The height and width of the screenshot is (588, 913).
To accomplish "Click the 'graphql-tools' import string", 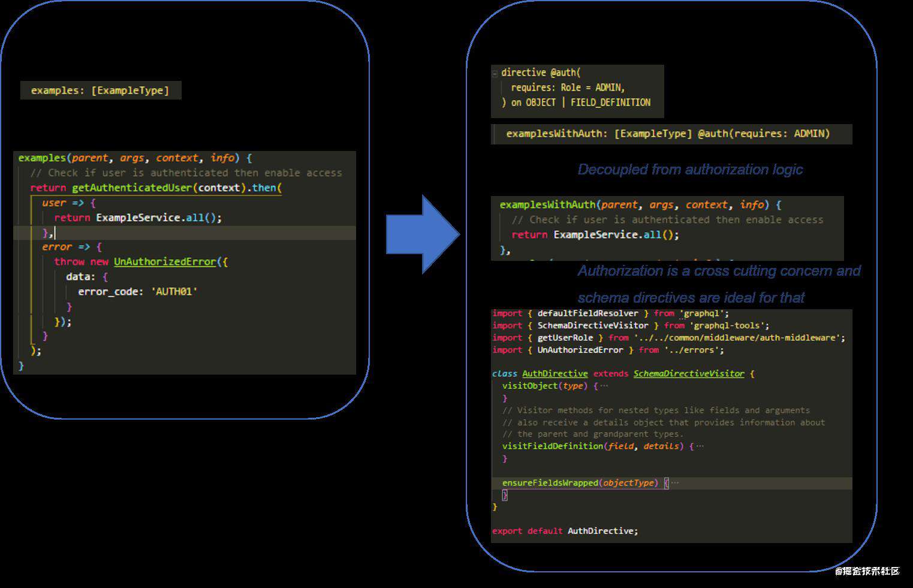I will pos(730,325).
